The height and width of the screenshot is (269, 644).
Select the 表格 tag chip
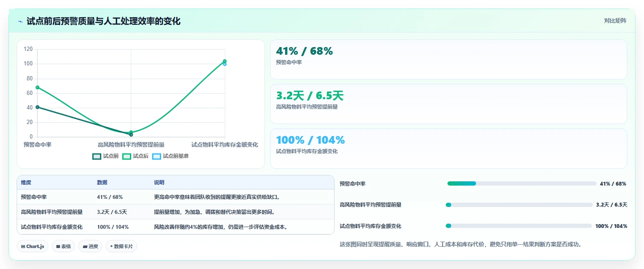(63, 246)
